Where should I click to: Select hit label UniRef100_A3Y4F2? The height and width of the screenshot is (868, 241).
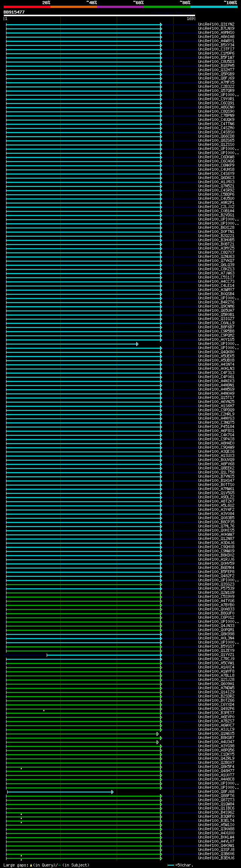point(216,510)
